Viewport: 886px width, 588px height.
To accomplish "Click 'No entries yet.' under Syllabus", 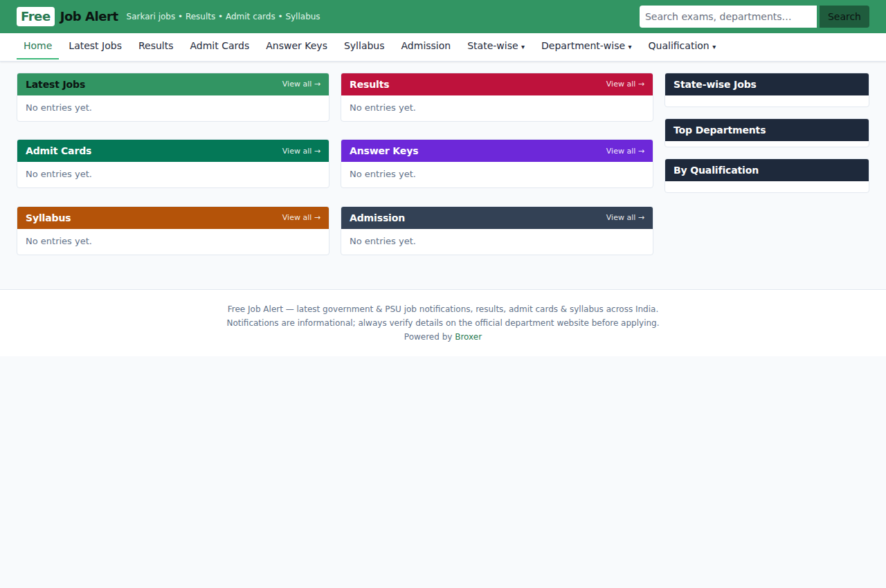I will coord(59,241).
